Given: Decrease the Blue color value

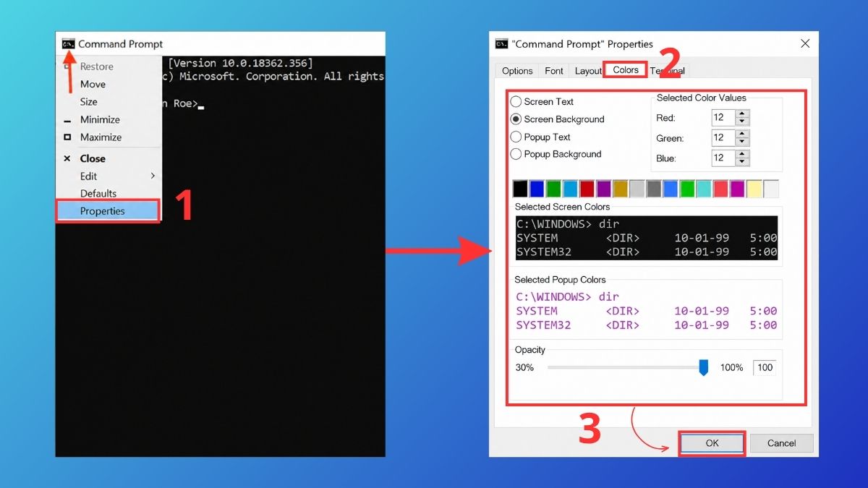Looking at the screenshot, I should tap(742, 162).
